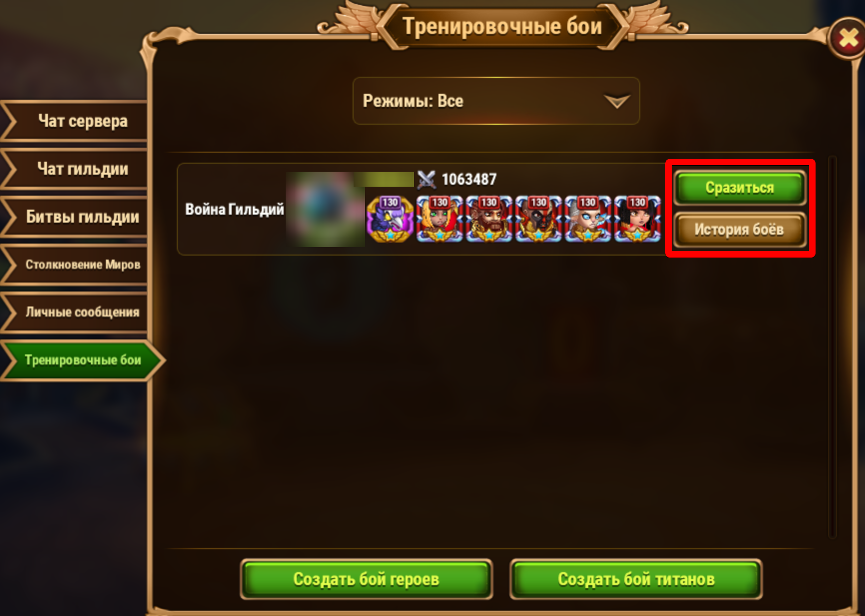Click the green Сразиться button
Screen dimensions: 865x616
[740, 188]
